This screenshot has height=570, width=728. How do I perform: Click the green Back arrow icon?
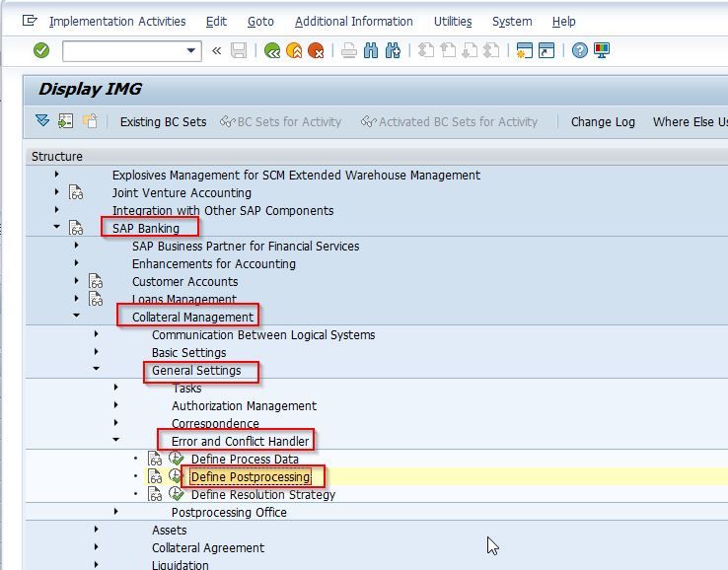pyautogui.click(x=272, y=50)
